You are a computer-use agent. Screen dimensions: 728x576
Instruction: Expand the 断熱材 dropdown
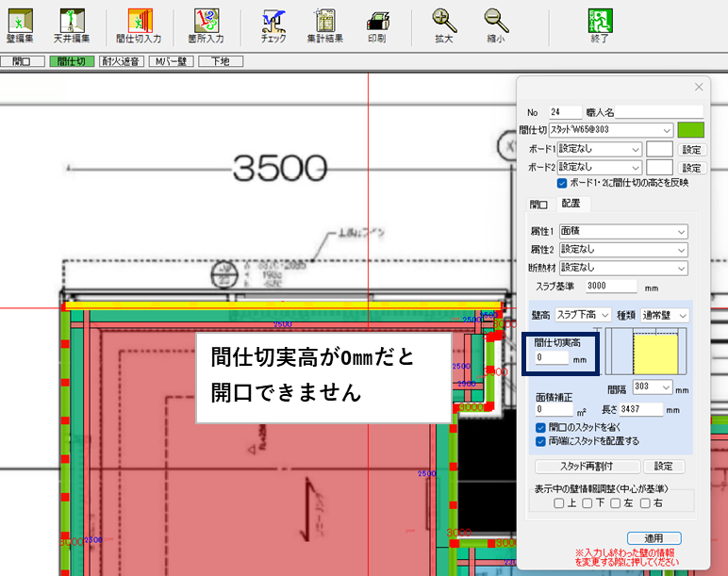tap(623, 268)
